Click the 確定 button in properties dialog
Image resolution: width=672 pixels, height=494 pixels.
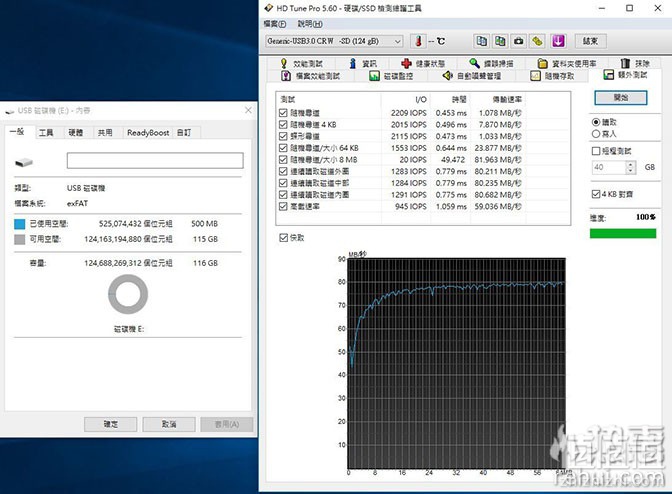[x=110, y=424]
